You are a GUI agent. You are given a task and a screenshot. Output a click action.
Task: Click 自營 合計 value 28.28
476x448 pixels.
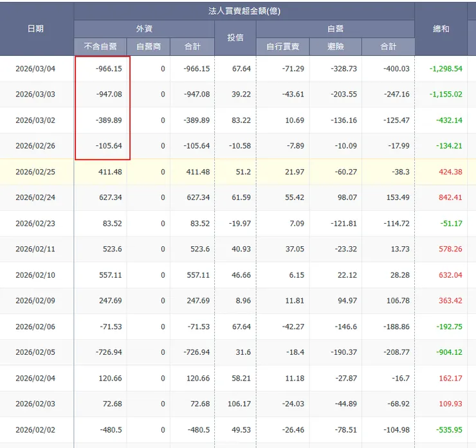400,275
